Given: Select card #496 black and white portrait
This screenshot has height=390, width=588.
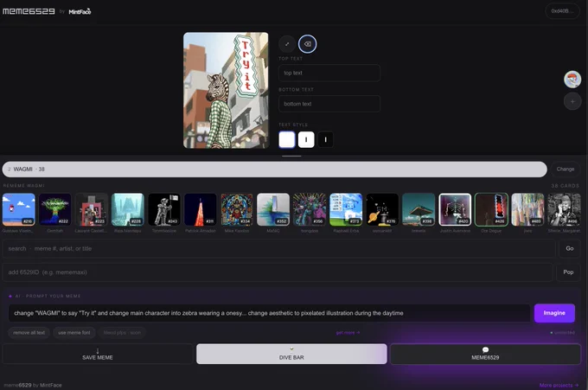Looking at the screenshot, I should pos(565,209).
